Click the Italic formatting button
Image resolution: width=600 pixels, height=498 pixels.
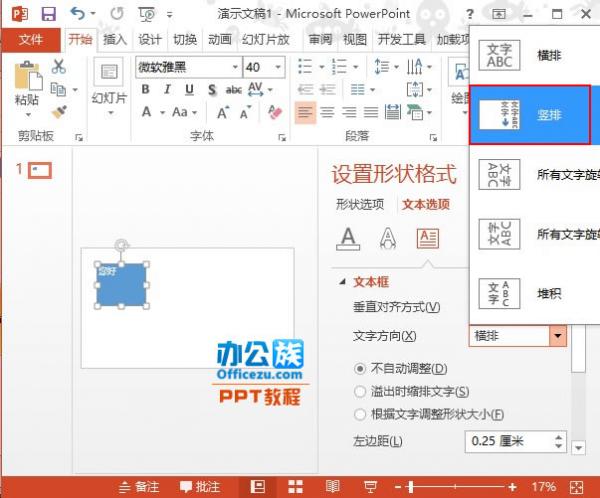coord(166,89)
